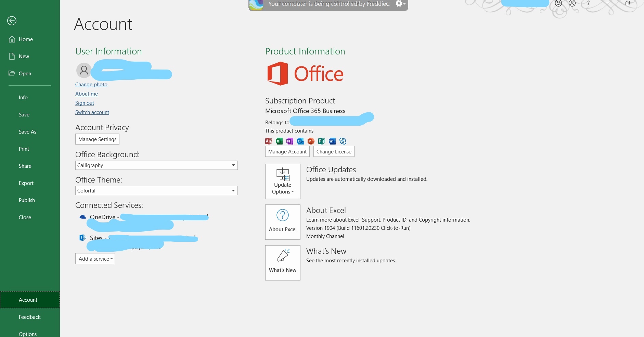Click the remote control app logo
Viewport: 644px width, 337px height.
pos(256,5)
